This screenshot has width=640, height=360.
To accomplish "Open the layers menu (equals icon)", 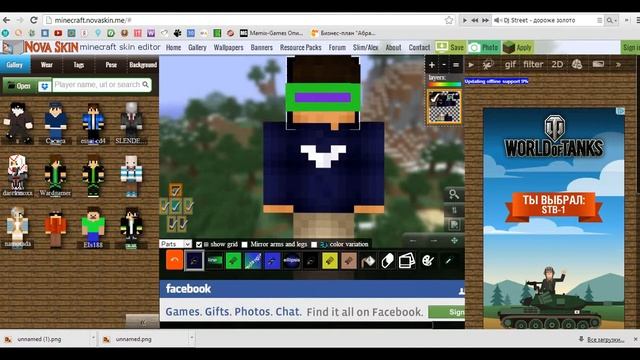I will click(x=456, y=65).
